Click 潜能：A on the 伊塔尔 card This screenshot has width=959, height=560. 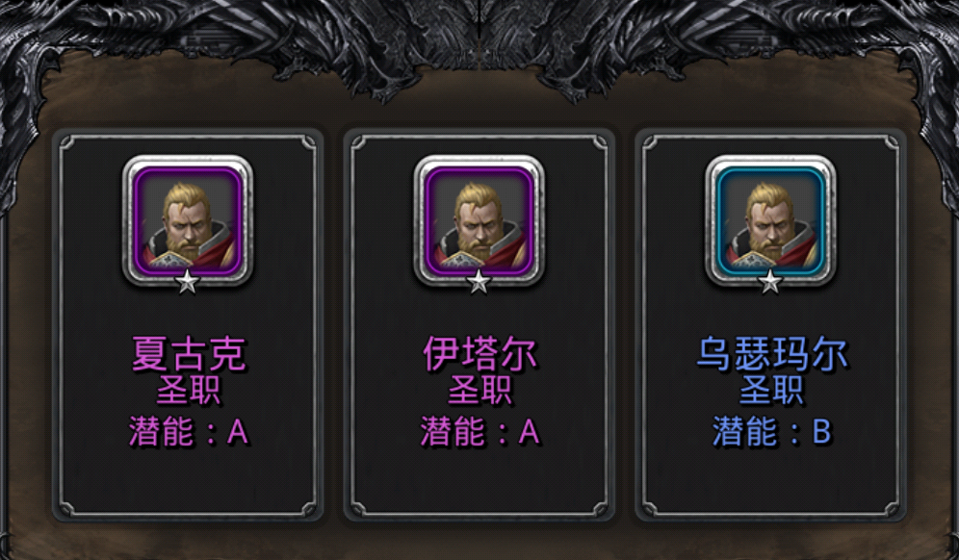[x=479, y=432]
